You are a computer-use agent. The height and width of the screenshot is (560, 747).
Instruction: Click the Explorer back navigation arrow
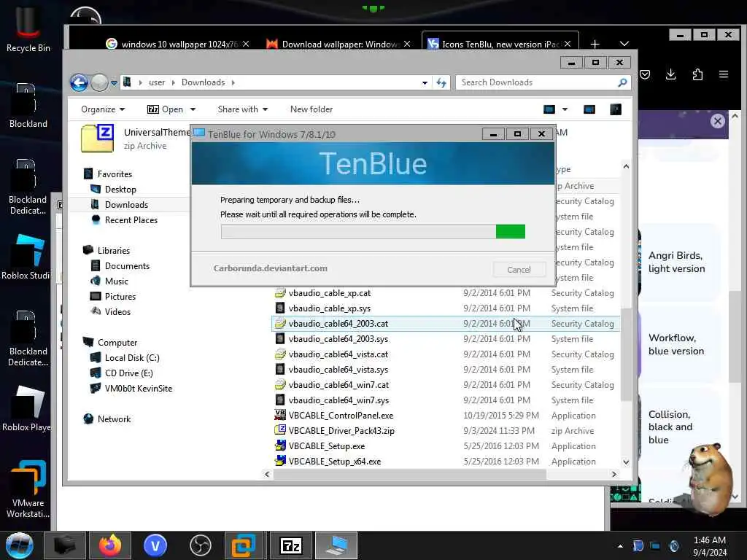tap(79, 82)
